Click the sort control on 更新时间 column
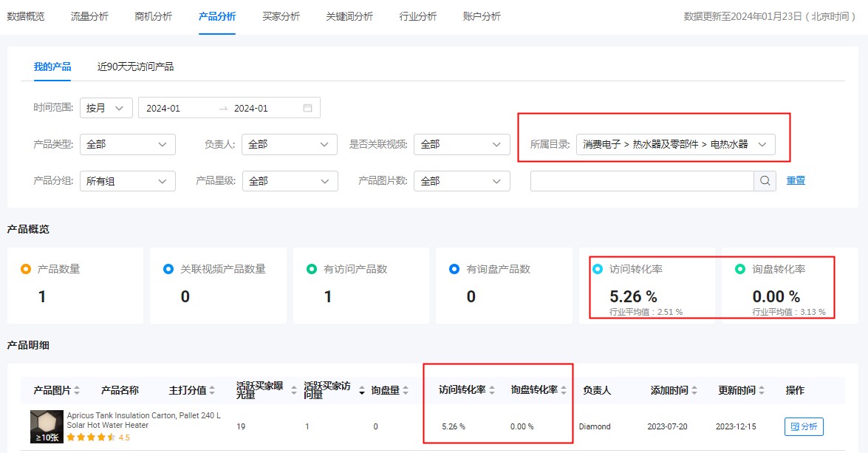 [761, 389]
